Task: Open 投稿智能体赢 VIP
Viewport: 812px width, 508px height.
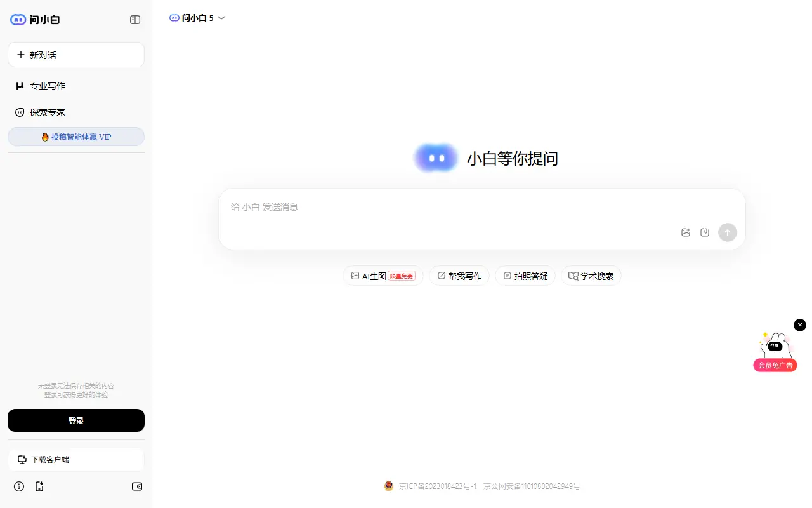Action: coord(75,137)
